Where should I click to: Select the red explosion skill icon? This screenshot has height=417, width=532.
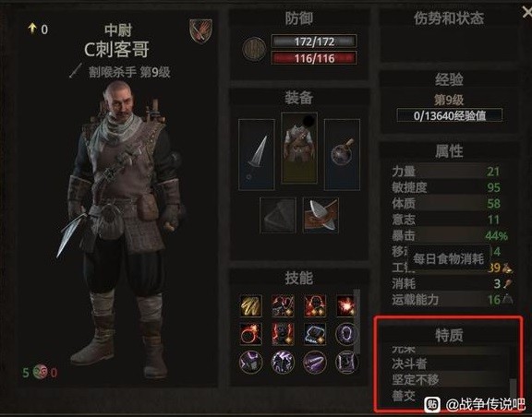(x=345, y=305)
